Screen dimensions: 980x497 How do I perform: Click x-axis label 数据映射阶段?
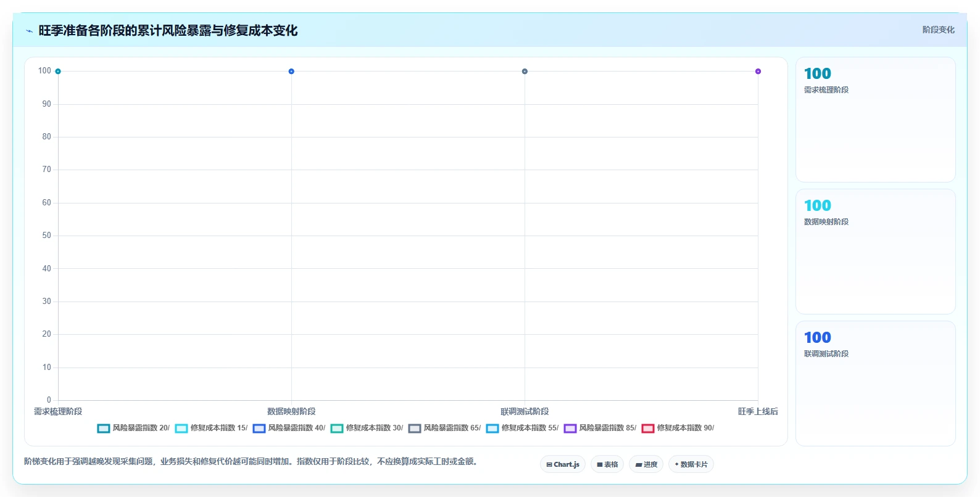[x=291, y=411]
